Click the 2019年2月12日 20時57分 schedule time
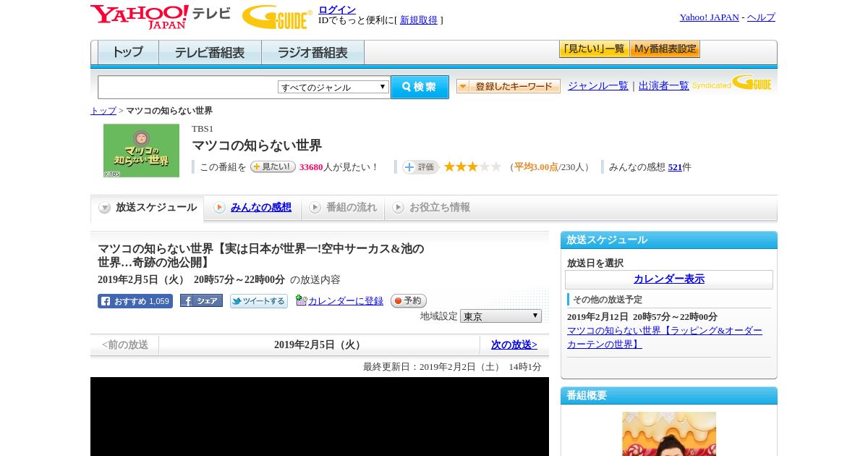The image size is (868, 456). pyautogui.click(x=642, y=317)
